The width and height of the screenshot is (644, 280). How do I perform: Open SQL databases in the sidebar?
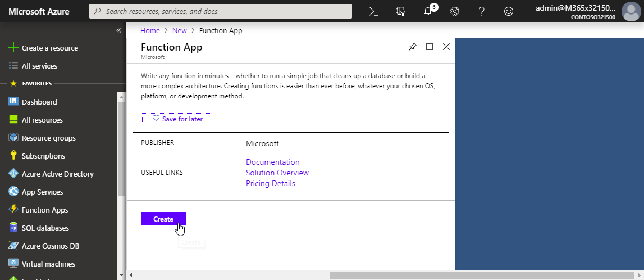point(45,228)
